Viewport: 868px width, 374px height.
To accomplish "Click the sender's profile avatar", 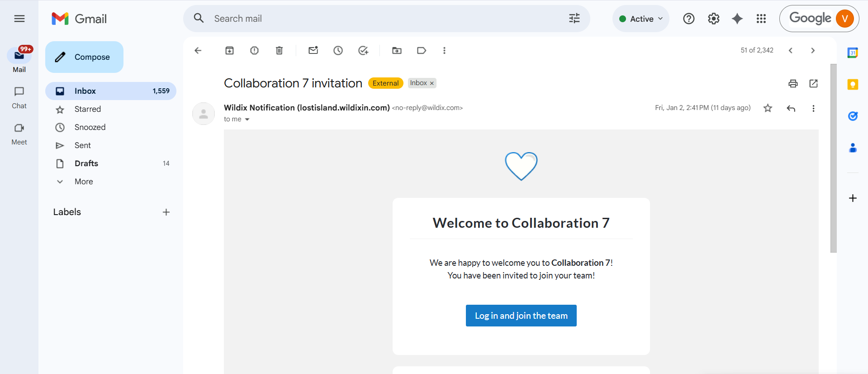I will click(204, 114).
